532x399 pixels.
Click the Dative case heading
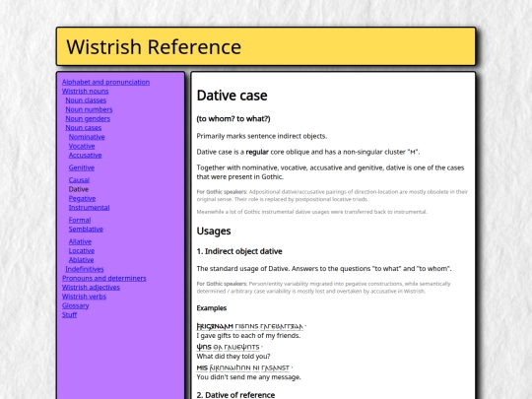(233, 96)
